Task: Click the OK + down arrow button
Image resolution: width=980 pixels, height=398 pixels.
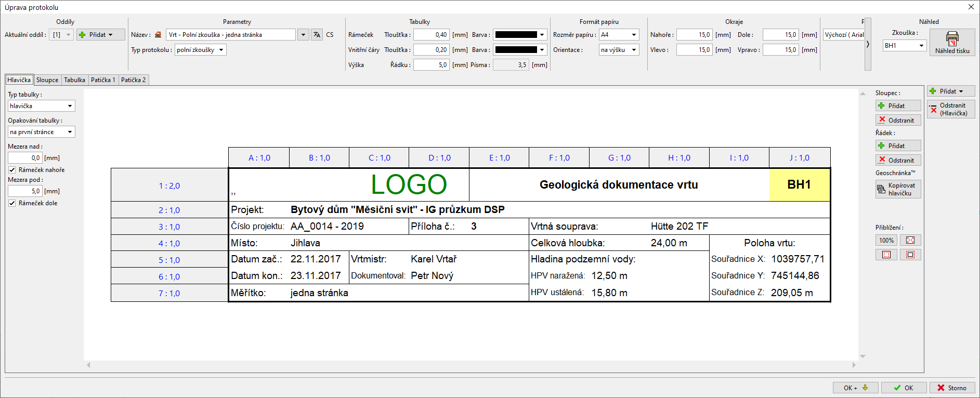Action: point(856,388)
